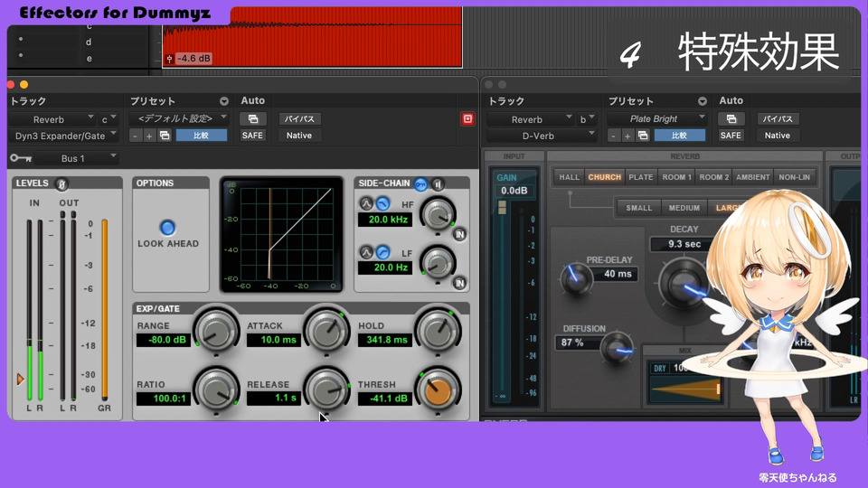Toggle the LF filter IN button
Screen dimensions: 868x488
coord(459,283)
